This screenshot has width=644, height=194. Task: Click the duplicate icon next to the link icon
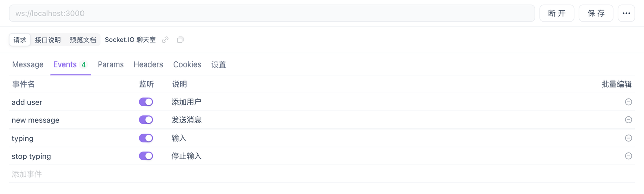click(180, 40)
